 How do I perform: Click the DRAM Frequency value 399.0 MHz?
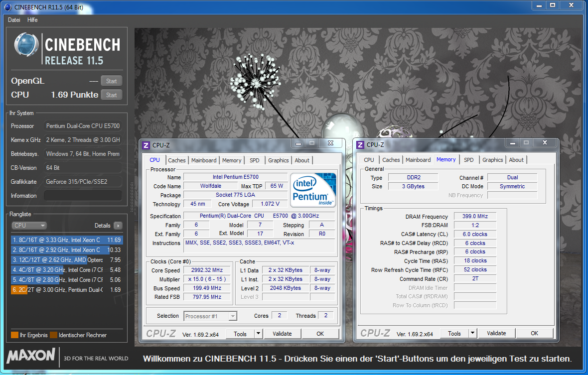tap(475, 216)
